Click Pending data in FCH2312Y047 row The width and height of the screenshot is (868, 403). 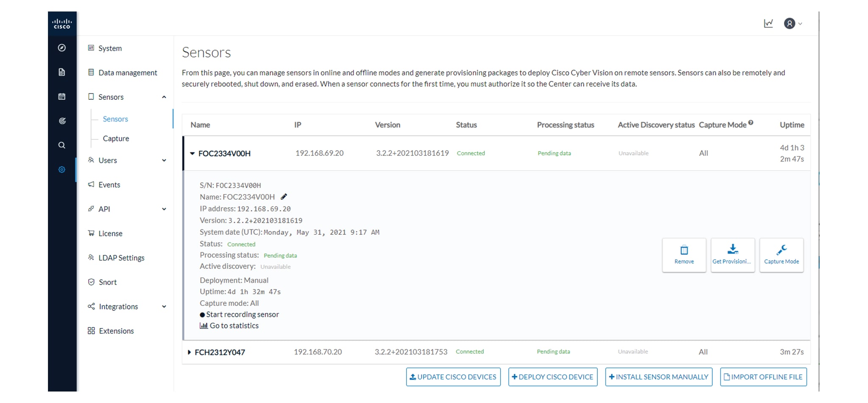click(x=553, y=352)
